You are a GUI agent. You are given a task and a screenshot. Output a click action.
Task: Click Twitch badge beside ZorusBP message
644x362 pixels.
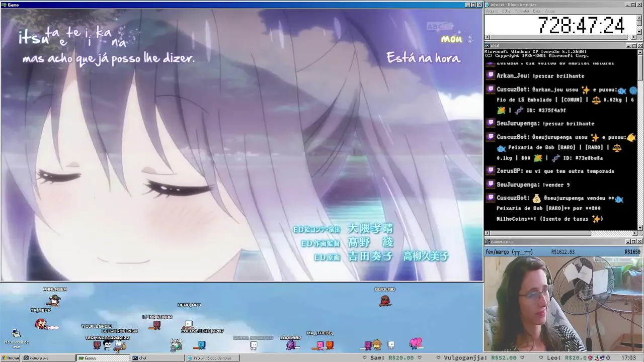491,171
